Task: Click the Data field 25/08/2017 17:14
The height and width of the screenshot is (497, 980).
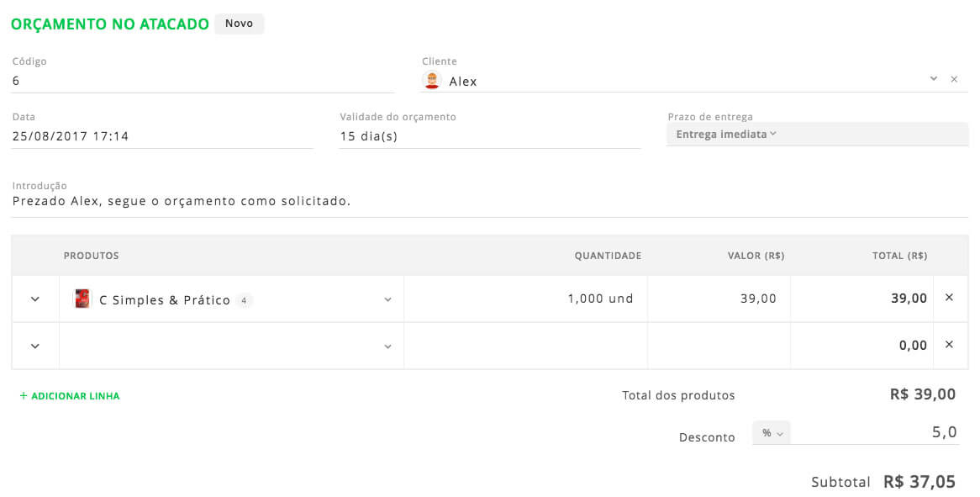Action: point(162,136)
